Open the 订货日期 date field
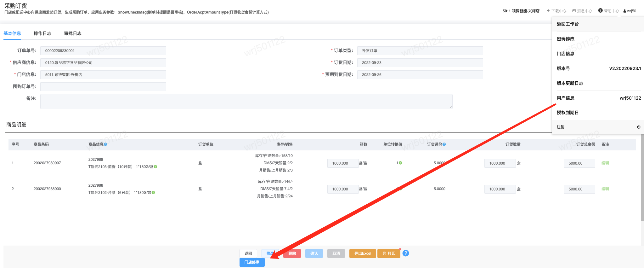 click(420, 63)
